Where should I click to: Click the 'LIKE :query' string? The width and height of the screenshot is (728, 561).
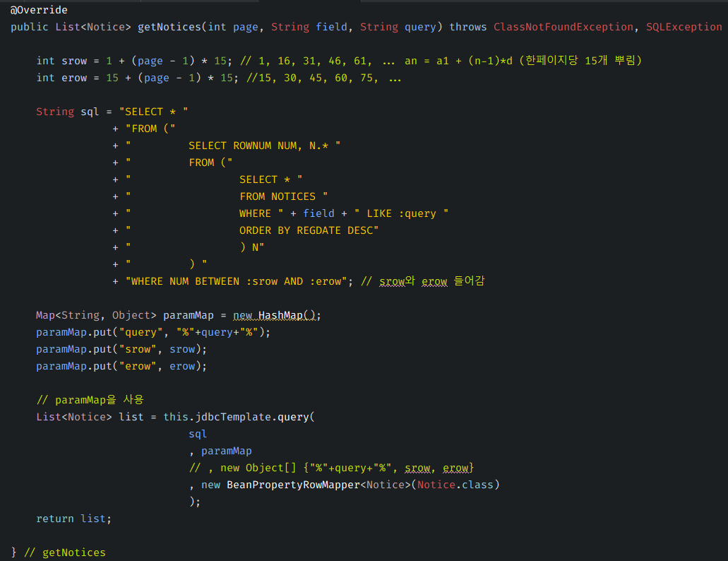click(x=402, y=213)
